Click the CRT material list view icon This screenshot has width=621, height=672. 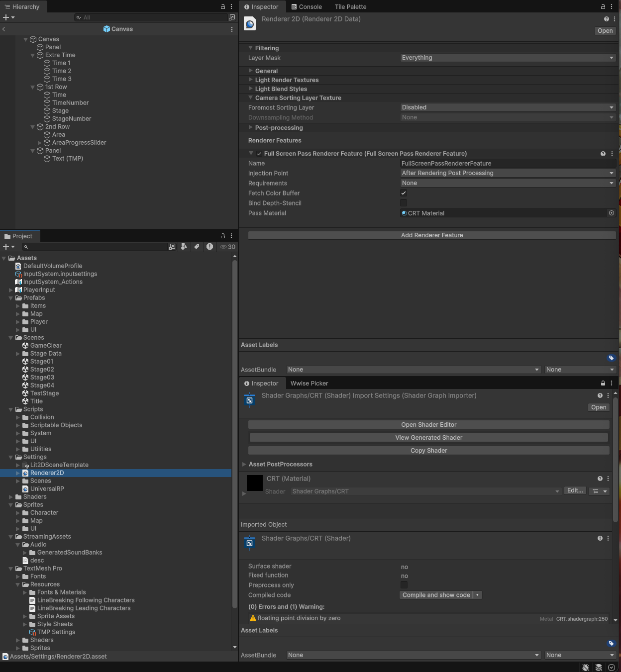596,491
